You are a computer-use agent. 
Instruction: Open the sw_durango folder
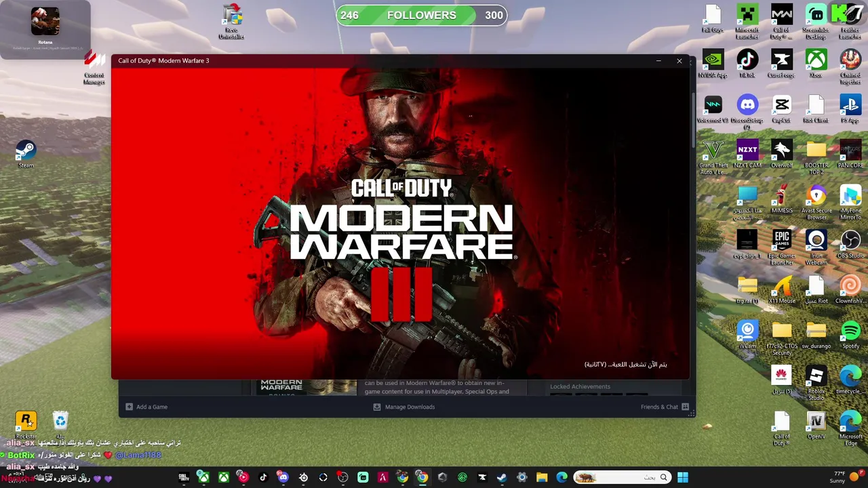pyautogui.click(x=816, y=335)
